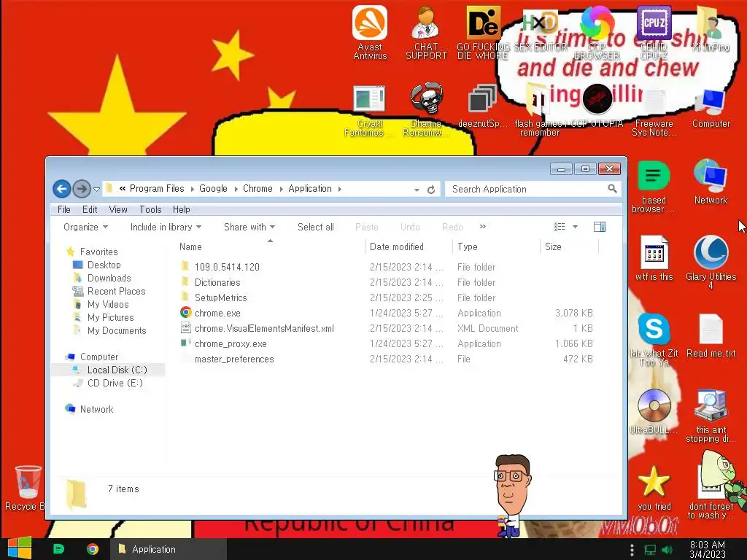Open Downloads in Favorites sidebar
Screen dimensions: 747x560
(x=109, y=278)
